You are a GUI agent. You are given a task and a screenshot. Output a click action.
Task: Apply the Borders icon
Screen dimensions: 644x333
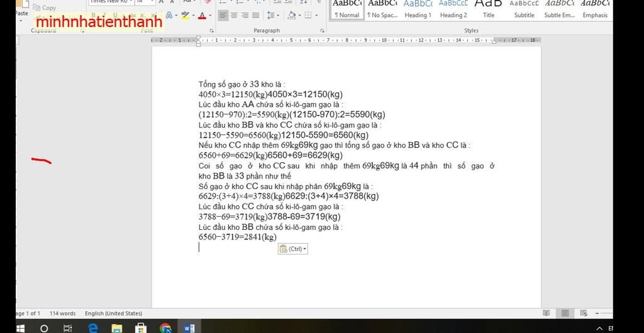tap(308, 16)
